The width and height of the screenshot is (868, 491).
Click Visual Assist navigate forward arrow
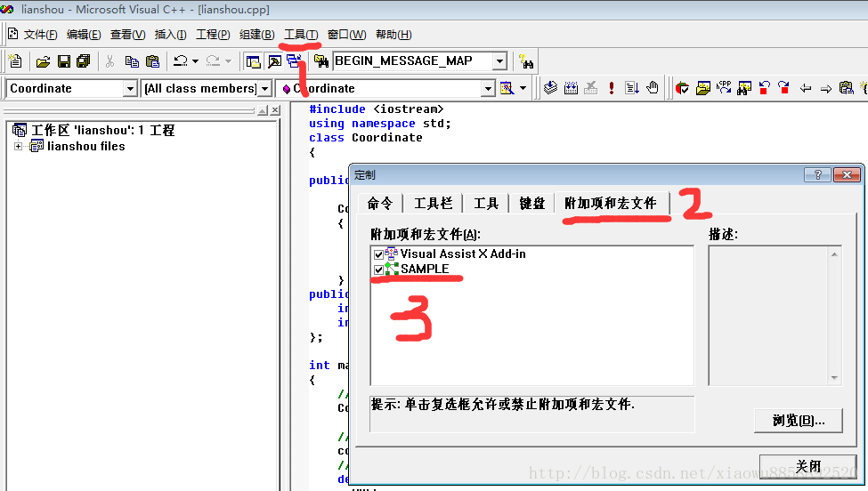click(826, 88)
